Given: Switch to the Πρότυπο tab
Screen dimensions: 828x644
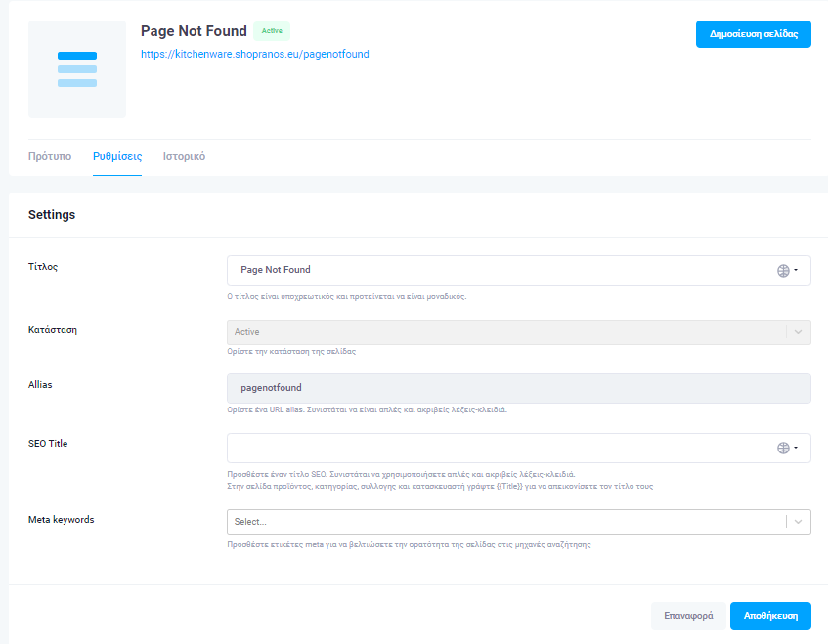Looking at the screenshot, I should 50,156.
